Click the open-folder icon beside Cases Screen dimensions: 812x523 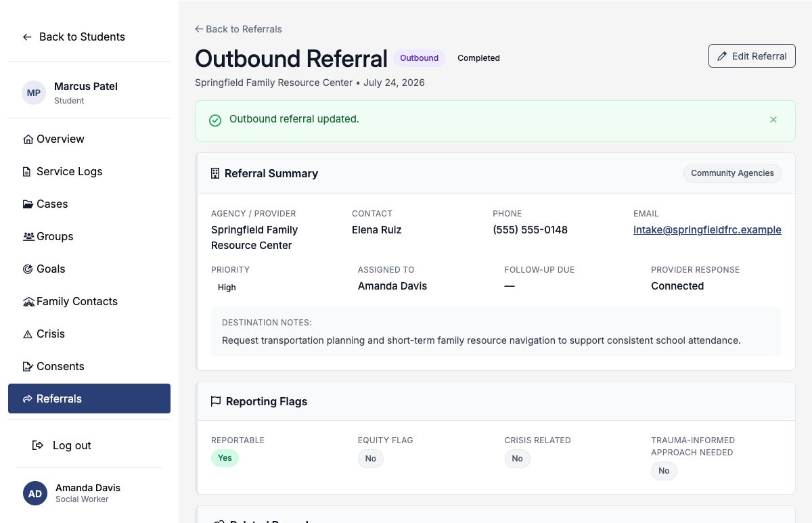tap(28, 204)
